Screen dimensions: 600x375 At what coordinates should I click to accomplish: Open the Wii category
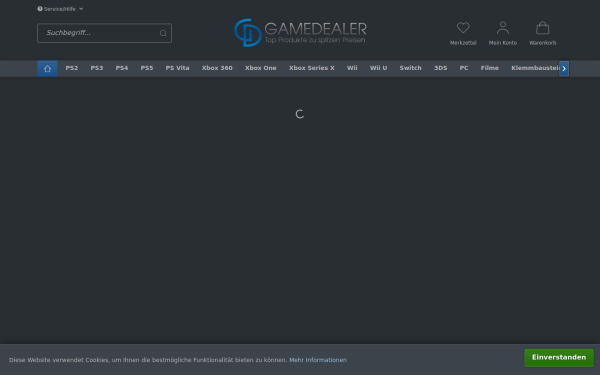(352, 68)
